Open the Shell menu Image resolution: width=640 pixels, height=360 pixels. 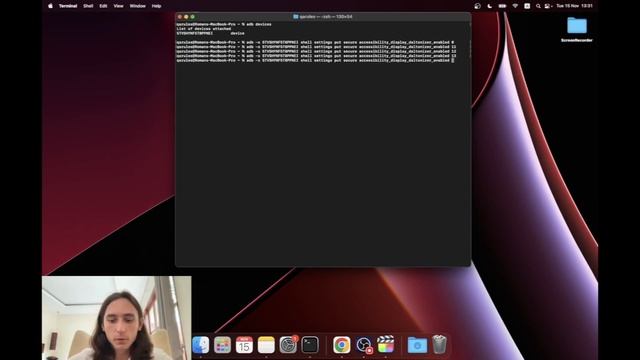point(88,6)
